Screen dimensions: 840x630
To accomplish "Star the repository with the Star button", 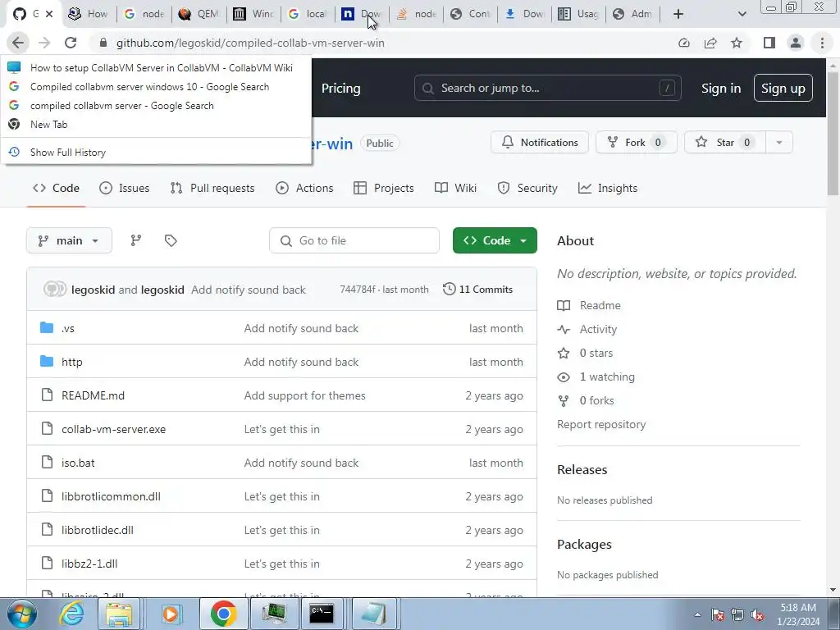I will click(725, 143).
